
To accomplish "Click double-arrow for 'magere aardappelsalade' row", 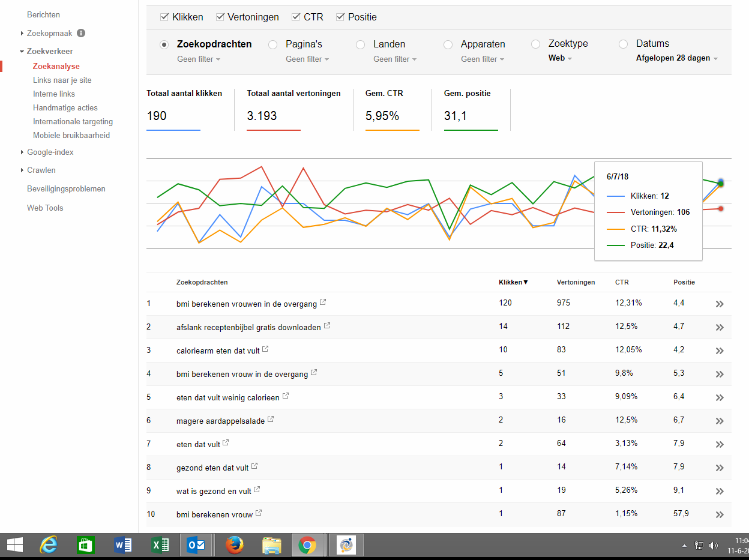I will 720,421.
